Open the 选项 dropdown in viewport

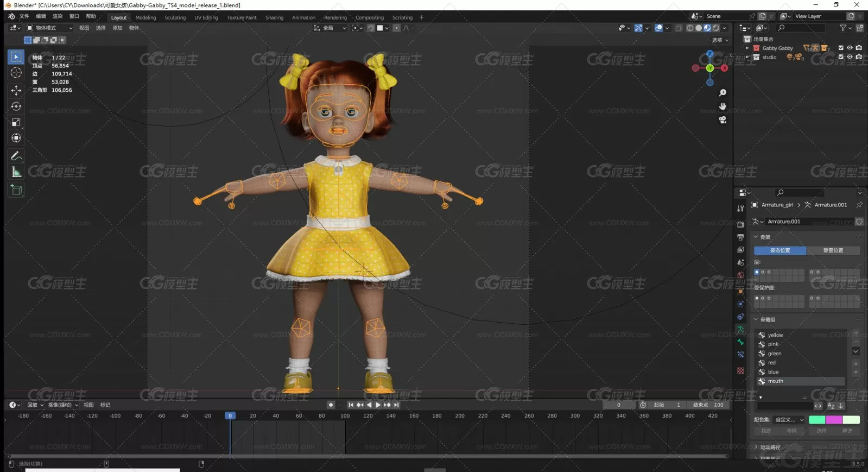(720, 40)
